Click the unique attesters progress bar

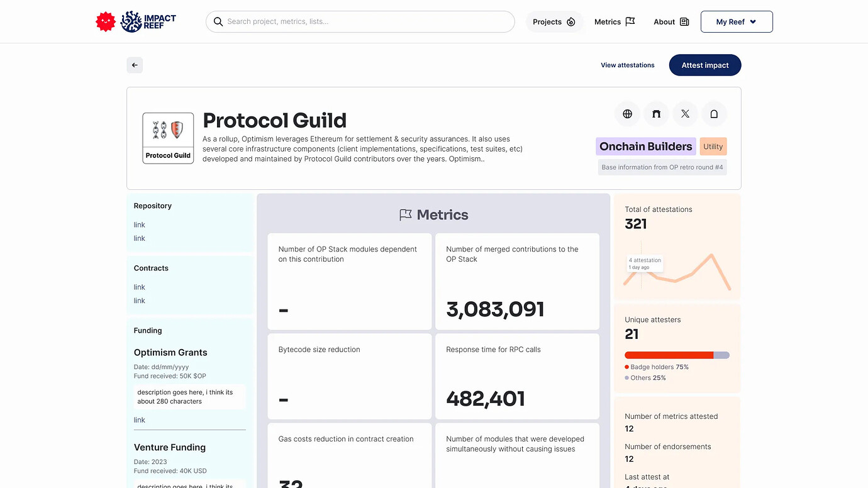click(677, 355)
